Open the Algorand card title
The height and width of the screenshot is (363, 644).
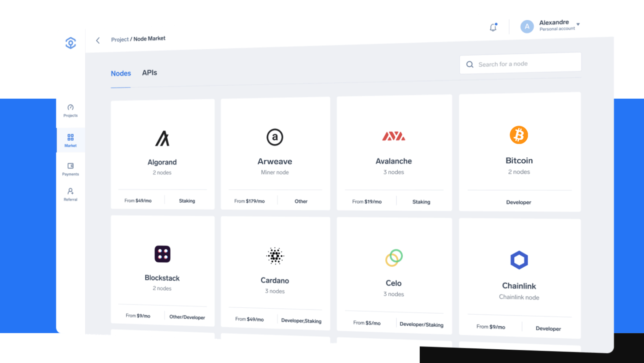[x=162, y=162]
